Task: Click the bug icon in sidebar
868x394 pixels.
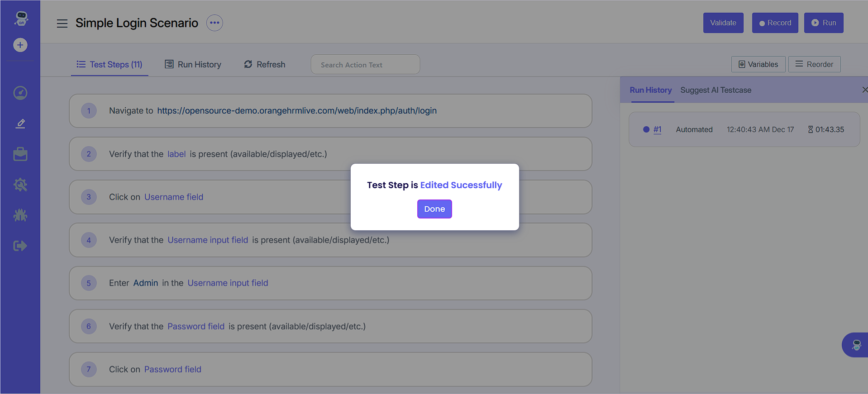Action: click(x=20, y=215)
